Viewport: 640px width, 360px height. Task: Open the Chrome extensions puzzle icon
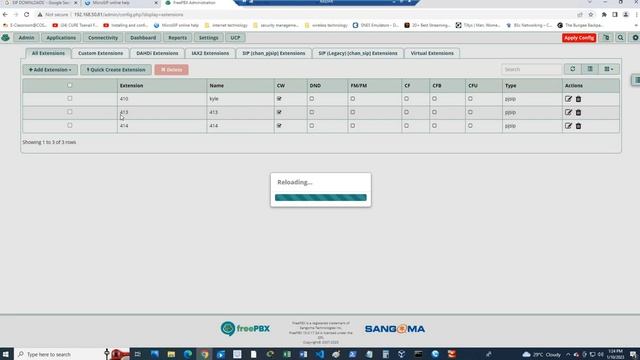604,15
